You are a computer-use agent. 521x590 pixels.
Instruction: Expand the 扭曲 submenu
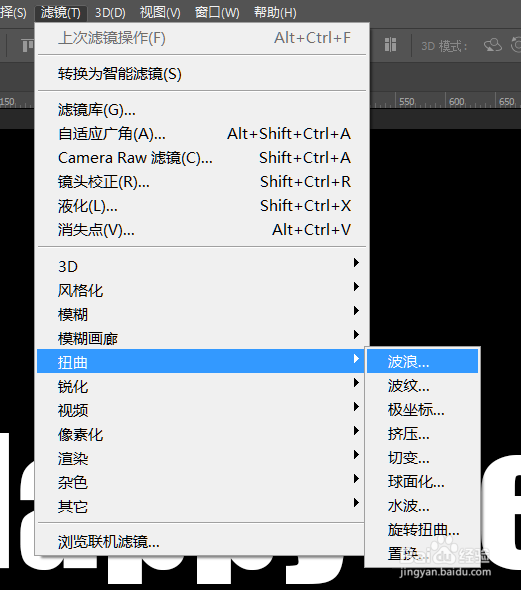[x=202, y=361]
